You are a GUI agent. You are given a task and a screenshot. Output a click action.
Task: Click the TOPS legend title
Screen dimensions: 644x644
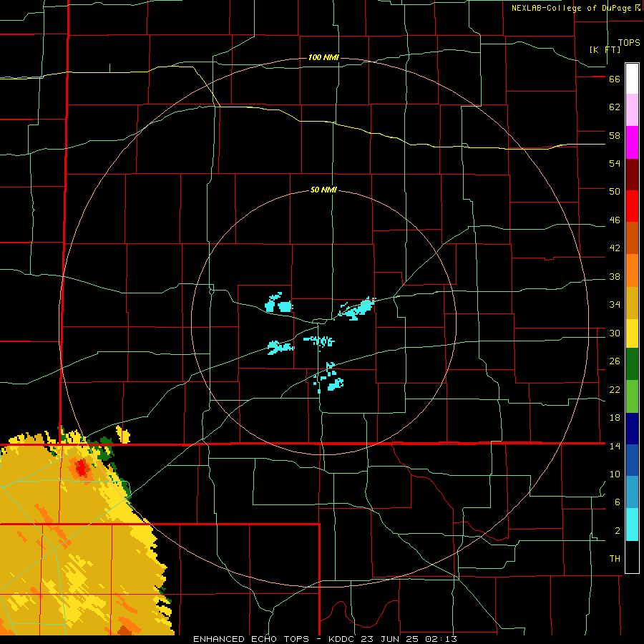629,43
